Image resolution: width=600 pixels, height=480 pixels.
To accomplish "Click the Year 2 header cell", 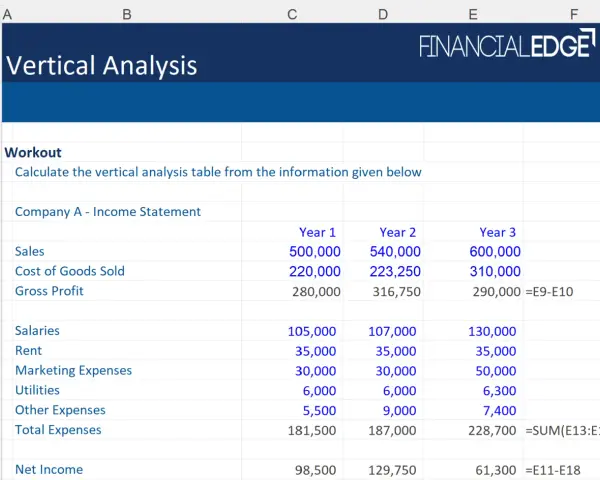I will [398, 232].
